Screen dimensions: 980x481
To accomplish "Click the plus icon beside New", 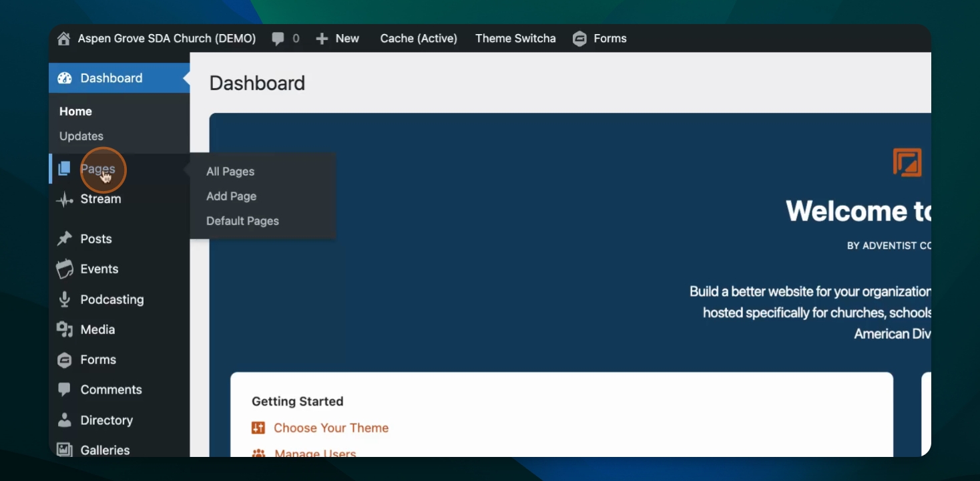I will tap(322, 39).
